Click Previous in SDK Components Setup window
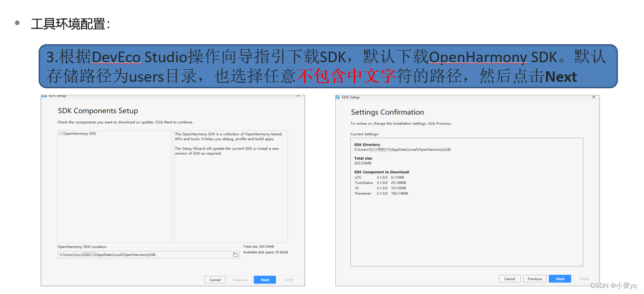The image size is (644, 294). pyautogui.click(x=240, y=280)
